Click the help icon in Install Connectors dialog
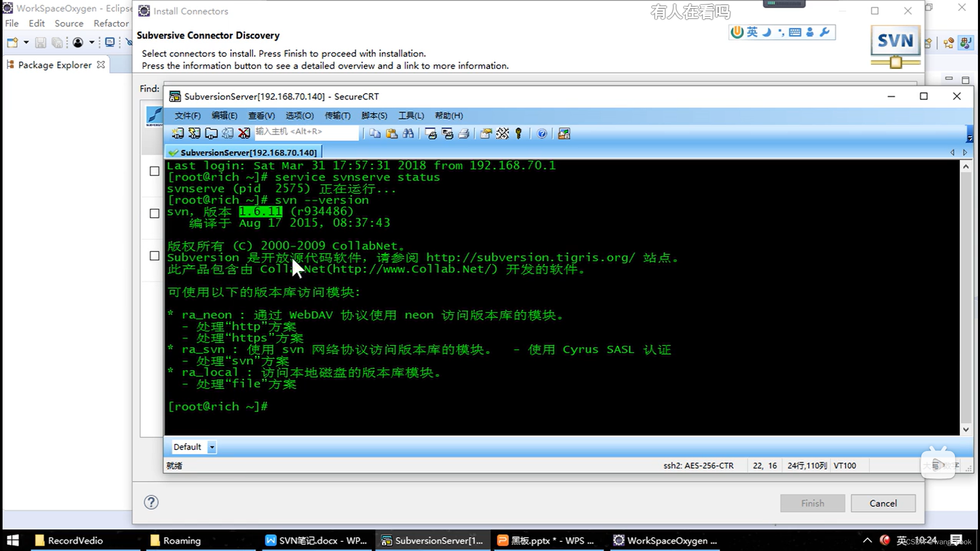Screen dimensions: 980x551 point(151,503)
